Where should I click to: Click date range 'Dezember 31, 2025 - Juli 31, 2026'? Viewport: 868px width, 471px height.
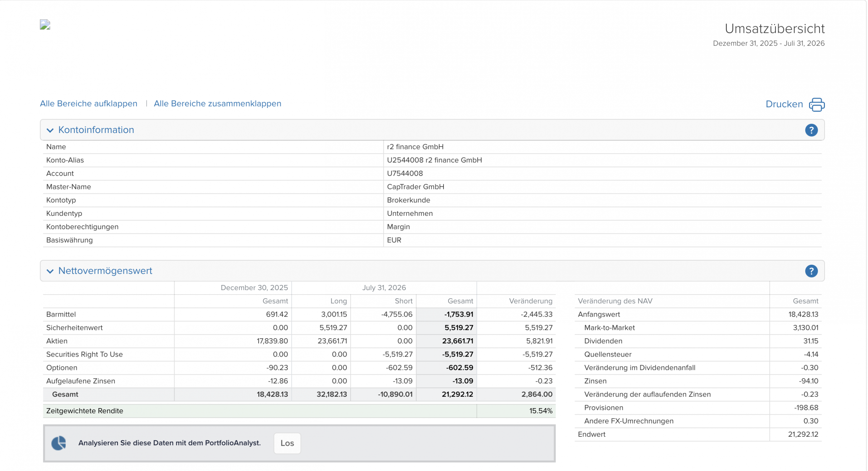pos(768,43)
